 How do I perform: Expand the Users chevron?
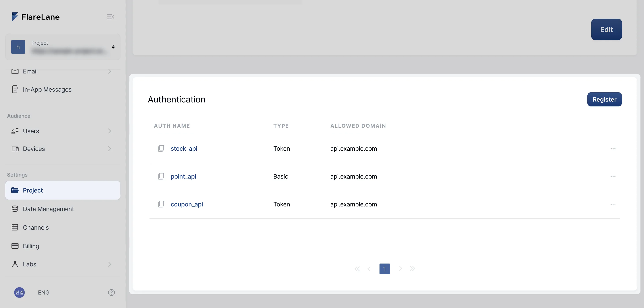coord(109,131)
